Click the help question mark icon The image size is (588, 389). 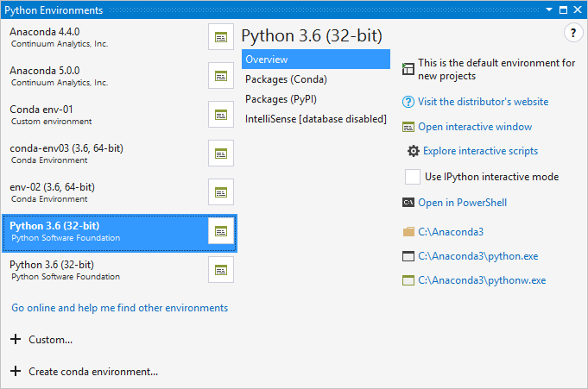pyautogui.click(x=572, y=34)
